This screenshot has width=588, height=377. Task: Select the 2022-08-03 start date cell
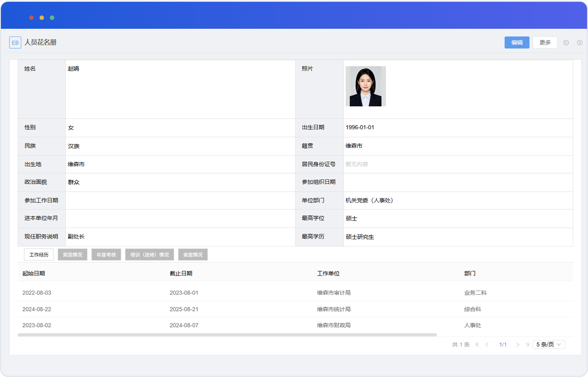[37, 293]
